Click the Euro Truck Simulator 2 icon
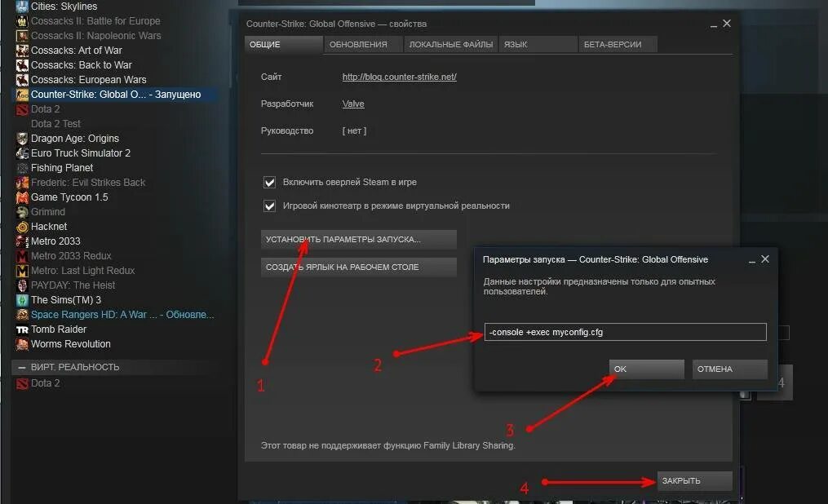This screenshot has height=504, width=828. 22,153
